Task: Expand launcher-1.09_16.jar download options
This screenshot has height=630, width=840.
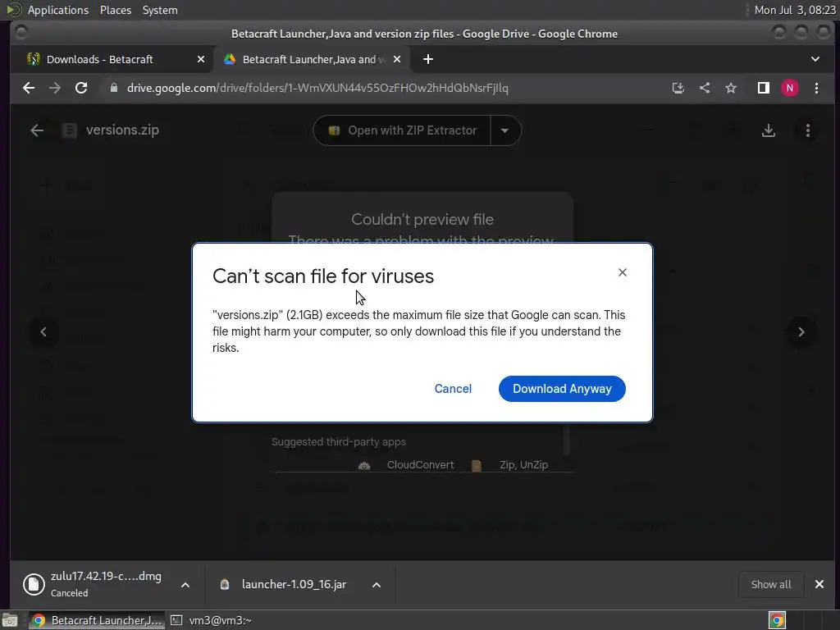Action: (x=377, y=585)
